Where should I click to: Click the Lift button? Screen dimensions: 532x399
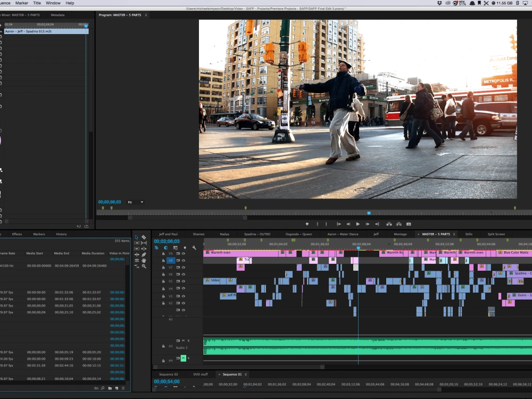point(389,224)
